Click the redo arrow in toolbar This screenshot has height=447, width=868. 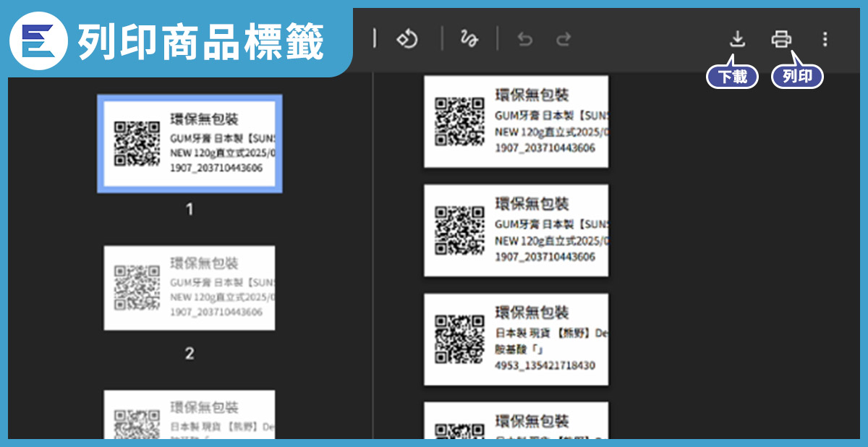(x=563, y=40)
